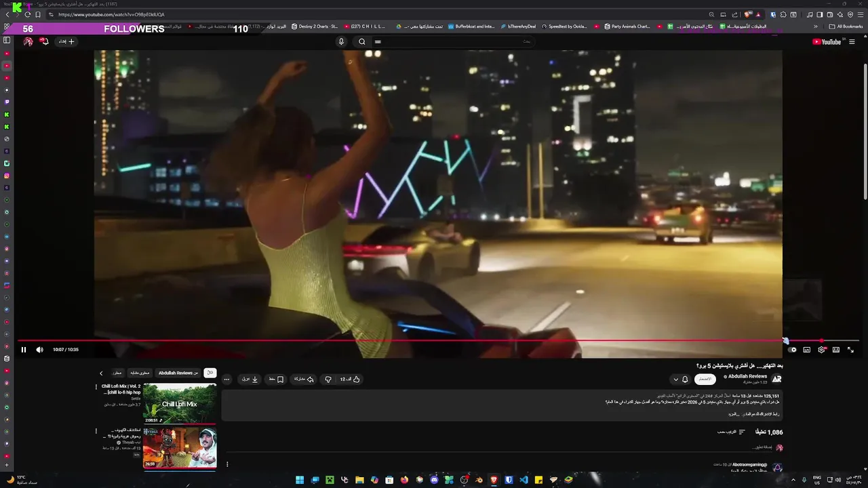This screenshot has width=868, height=488.
Task: Toggle autoplay switch in player
Action: pyautogui.click(x=792, y=350)
